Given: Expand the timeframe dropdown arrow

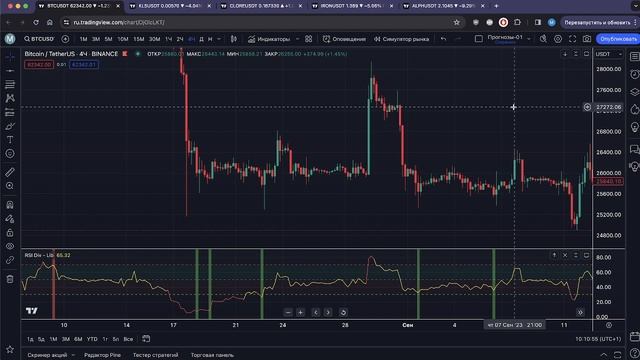Looking at the screenshot, I should (x=219, y=39).
